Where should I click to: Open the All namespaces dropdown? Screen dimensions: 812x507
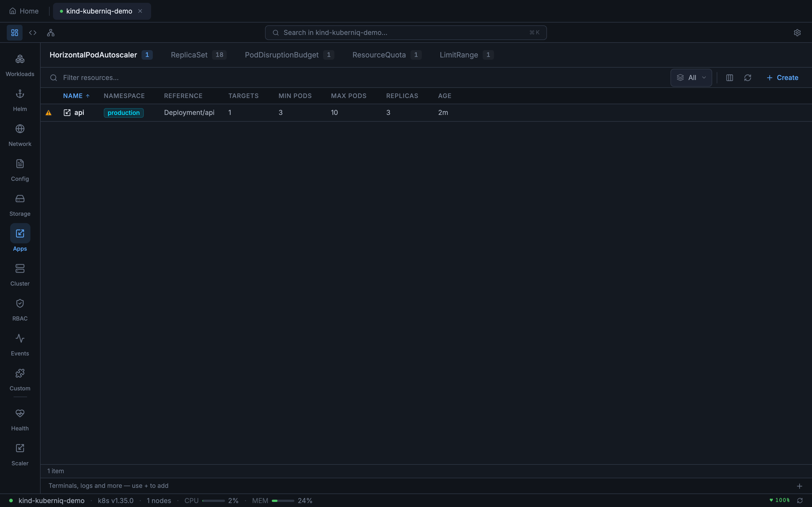[691, 77]
